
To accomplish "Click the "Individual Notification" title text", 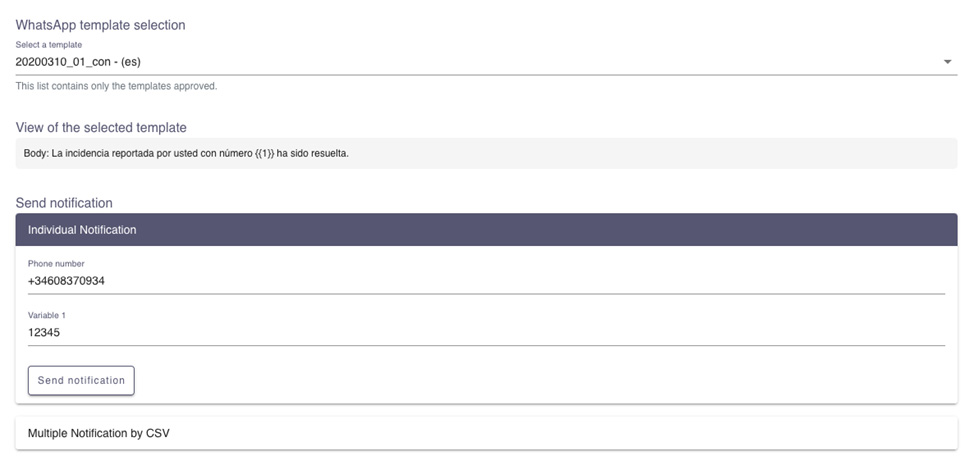I will click(x=82, y=230).
